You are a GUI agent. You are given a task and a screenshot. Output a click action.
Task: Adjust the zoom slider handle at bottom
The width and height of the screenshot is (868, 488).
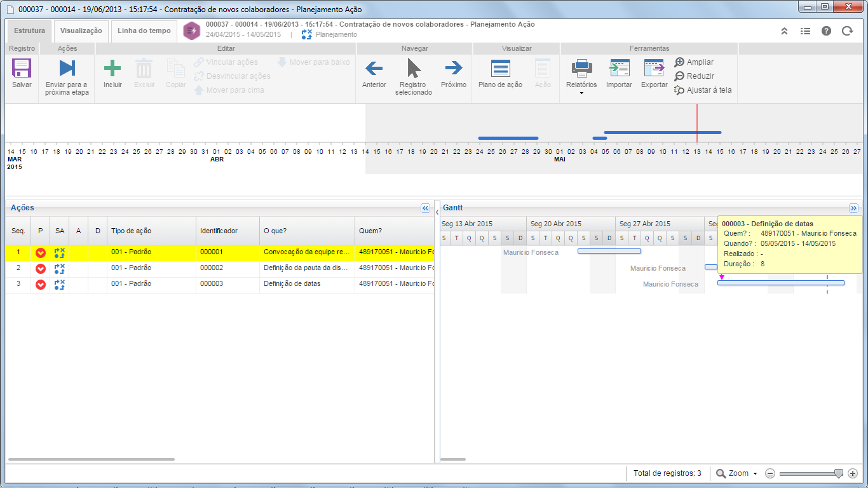(x=839, y=473)
